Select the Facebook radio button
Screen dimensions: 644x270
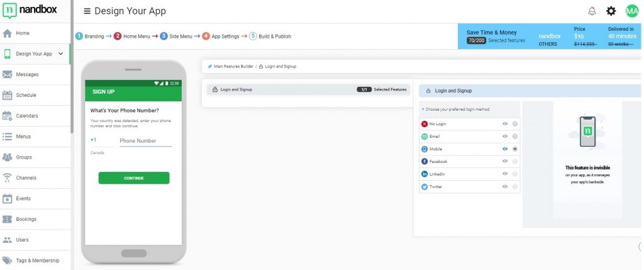[x=515, y=162]
